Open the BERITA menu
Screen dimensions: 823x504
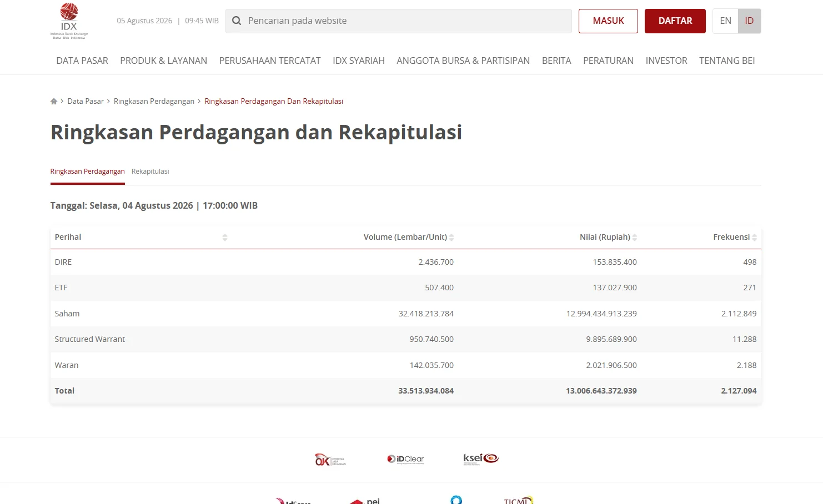coord(556,61)
